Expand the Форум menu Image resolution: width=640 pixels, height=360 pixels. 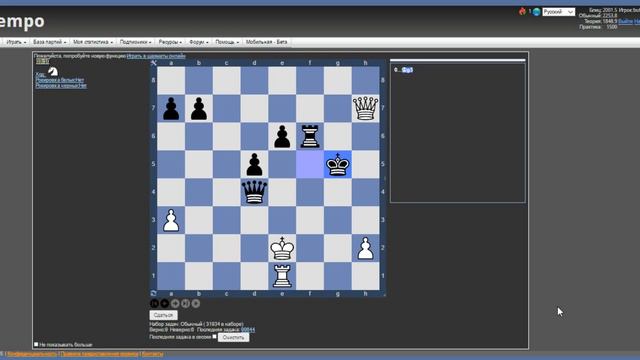199,42
